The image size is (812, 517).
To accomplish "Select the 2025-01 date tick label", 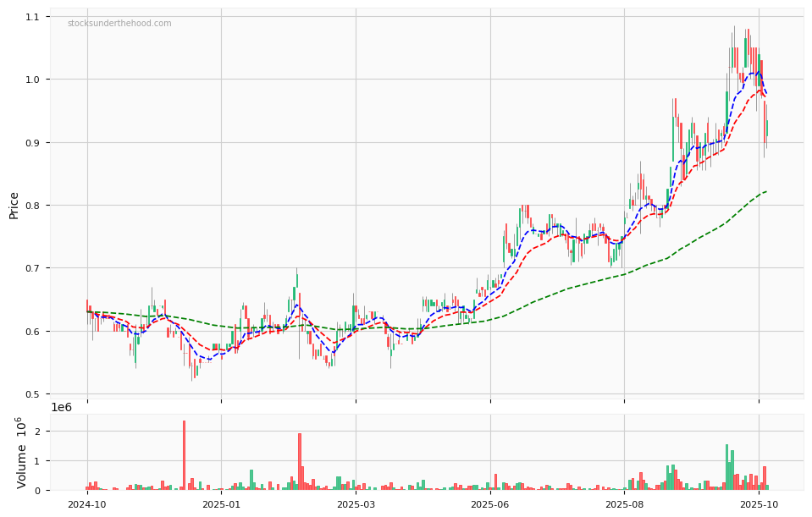I will pos(221,504).
